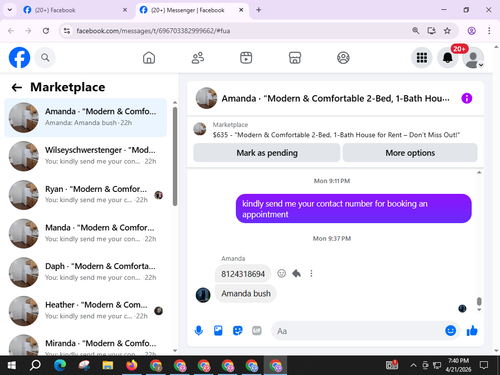Bookmark this page with the star
The width and height of the screenshot is (500, 375).
click(447, 31)
